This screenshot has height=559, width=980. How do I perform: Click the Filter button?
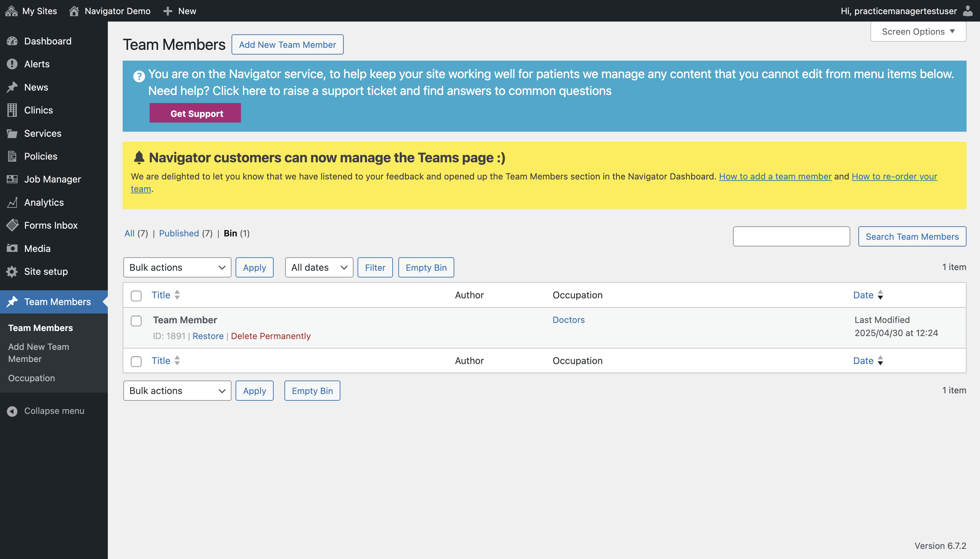375,267
